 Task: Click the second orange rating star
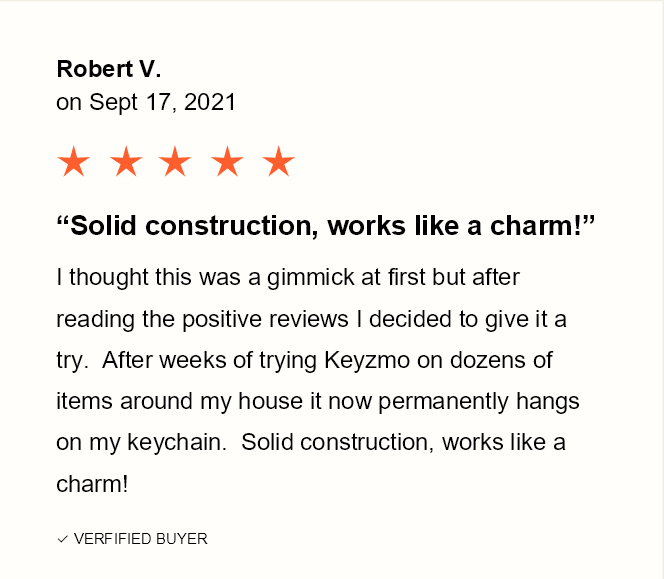click(126, 161)
